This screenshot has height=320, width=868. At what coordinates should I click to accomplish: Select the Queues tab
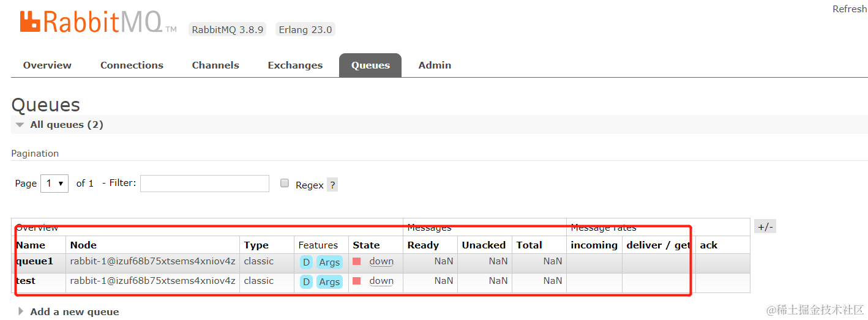coord(370,65)
